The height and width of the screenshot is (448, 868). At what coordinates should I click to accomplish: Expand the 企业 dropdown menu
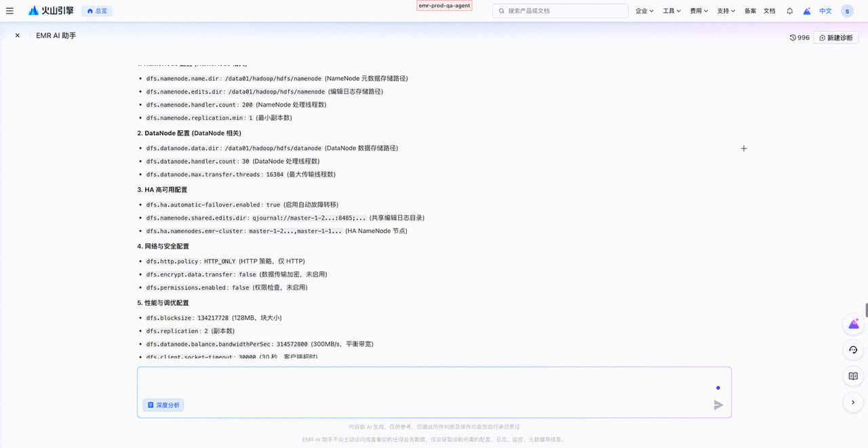645,11
